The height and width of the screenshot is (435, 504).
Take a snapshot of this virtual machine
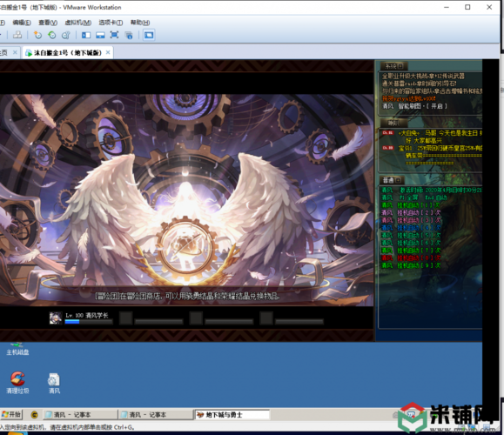point(37,35)
